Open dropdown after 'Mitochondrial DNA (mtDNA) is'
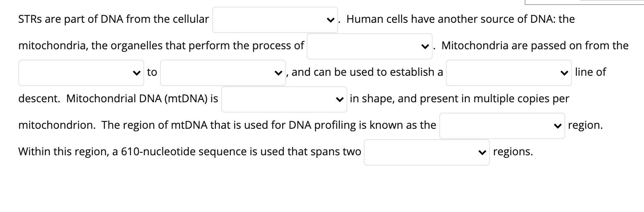 [x=284, y=99]
